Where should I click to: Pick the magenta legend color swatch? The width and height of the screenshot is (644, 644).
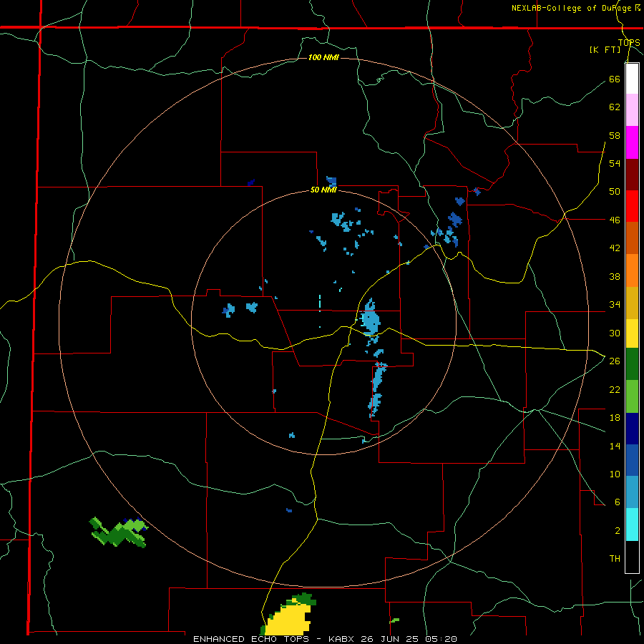coord(632,142)
